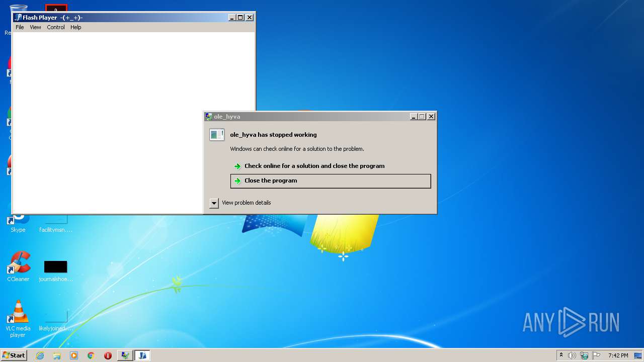Expand View problem details arrow
The image size is (644, 362).
pyautogui.click(x=214, y=203)
